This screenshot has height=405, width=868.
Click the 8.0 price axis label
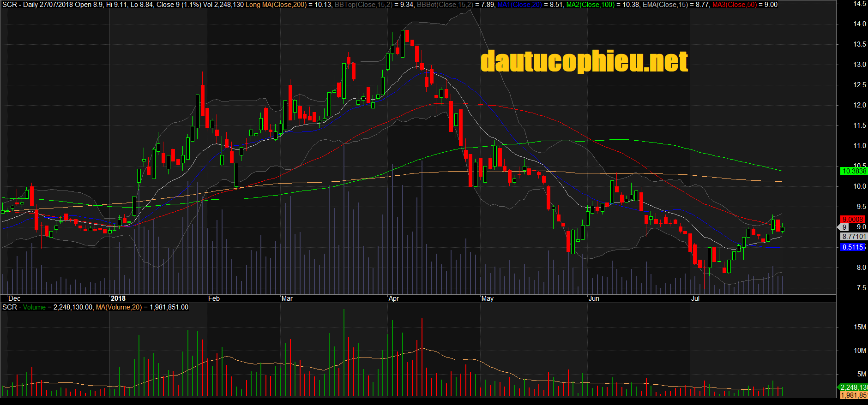point(862,268)
